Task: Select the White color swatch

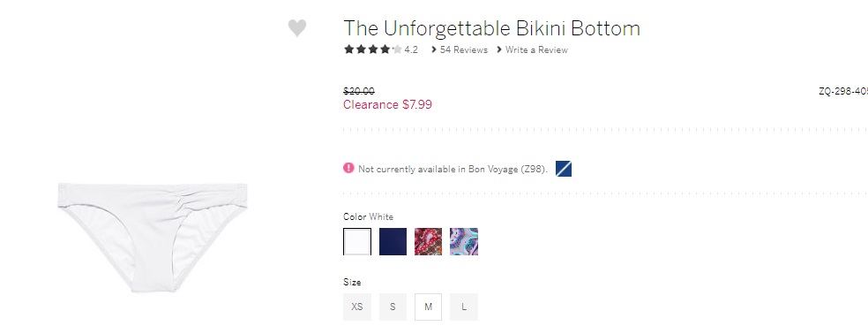Action: 357,242
